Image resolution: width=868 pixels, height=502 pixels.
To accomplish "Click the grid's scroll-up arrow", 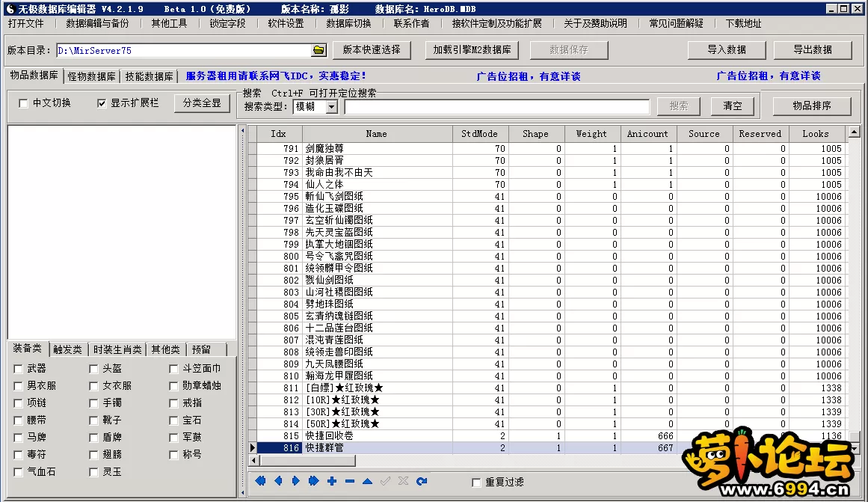I will pyautogui.click(x=854, y=132).
